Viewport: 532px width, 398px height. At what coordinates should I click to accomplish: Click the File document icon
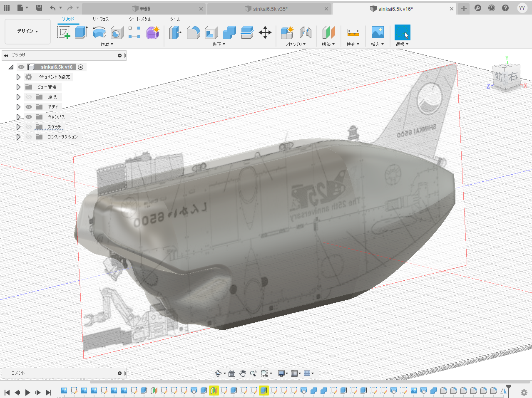pos(20,8)
